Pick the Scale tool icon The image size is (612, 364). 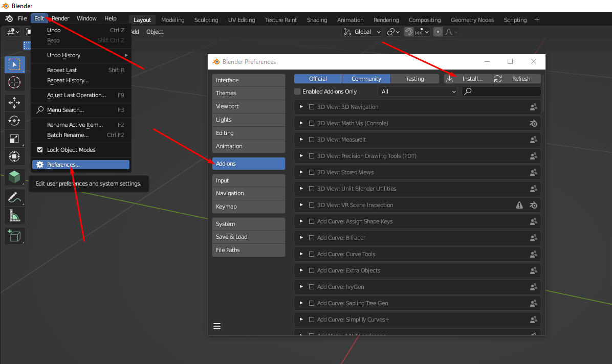(14, 139)
